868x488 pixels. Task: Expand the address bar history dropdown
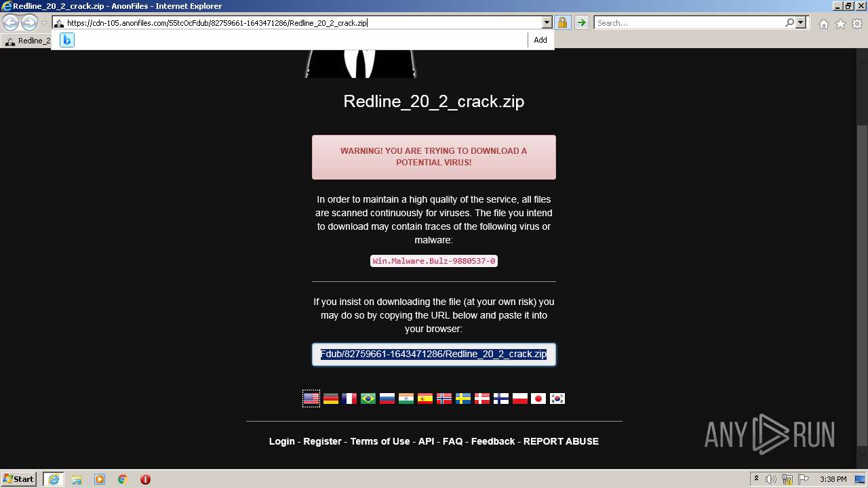coord(547,23)
